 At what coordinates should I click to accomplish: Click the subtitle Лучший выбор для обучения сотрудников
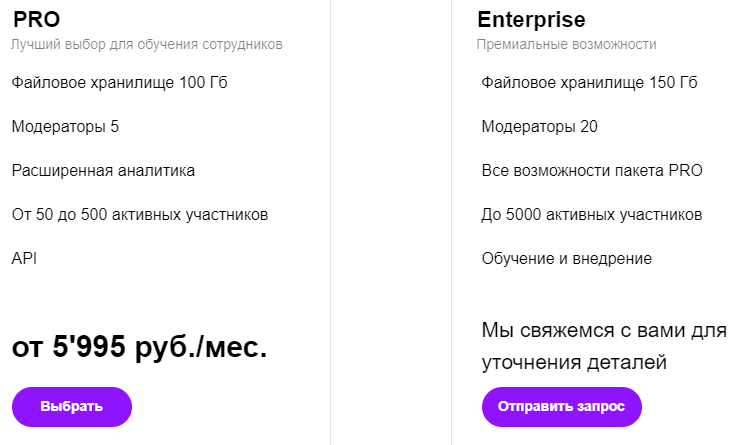tap(147, 44)
